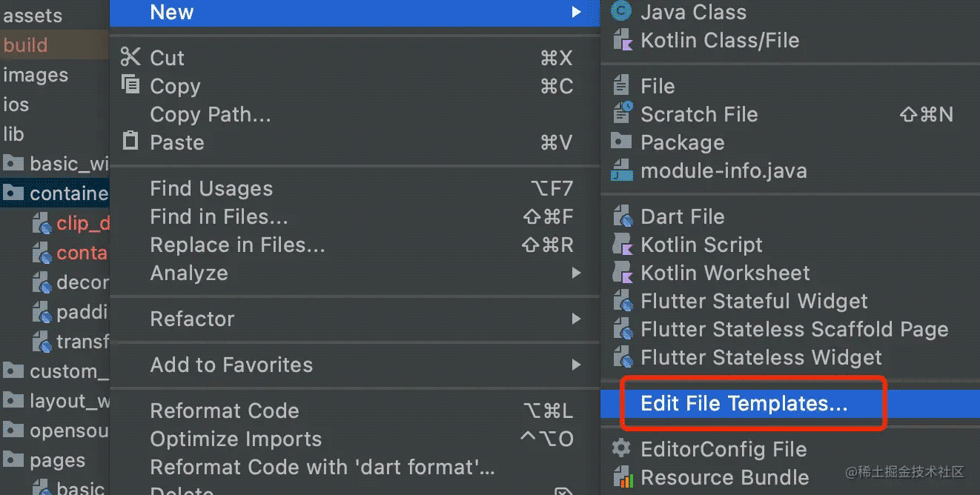980x495 pixels.
Task: Open the Flutter Stateful Widget template
Action: point(754,301)
